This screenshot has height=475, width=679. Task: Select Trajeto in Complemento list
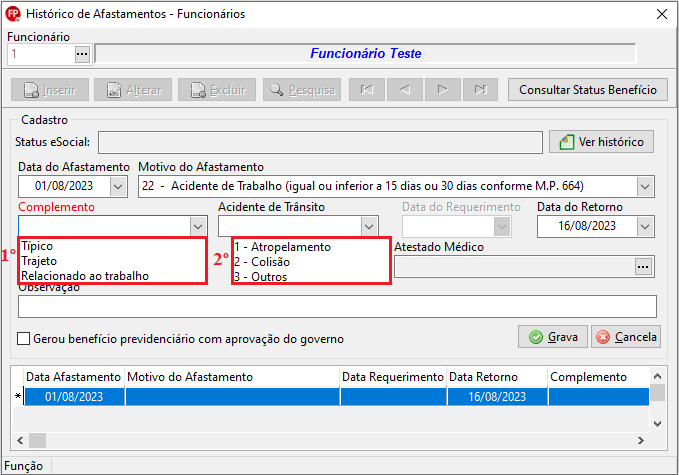39,261
